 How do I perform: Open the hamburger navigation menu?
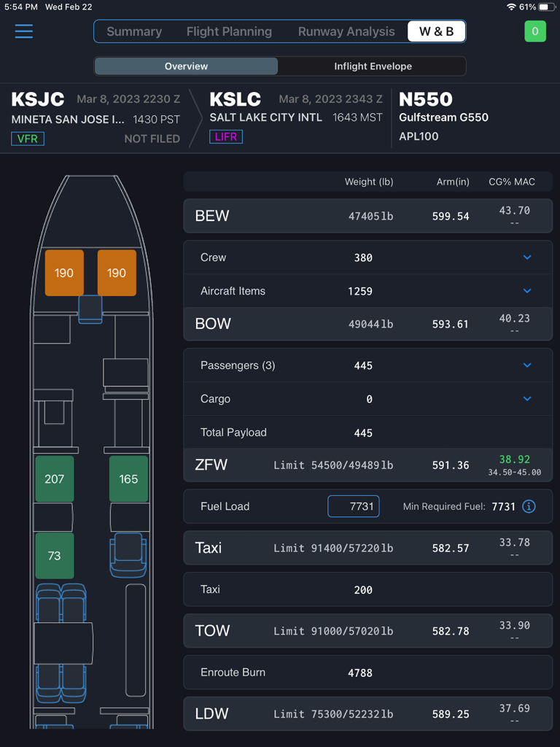pos(23,31)
